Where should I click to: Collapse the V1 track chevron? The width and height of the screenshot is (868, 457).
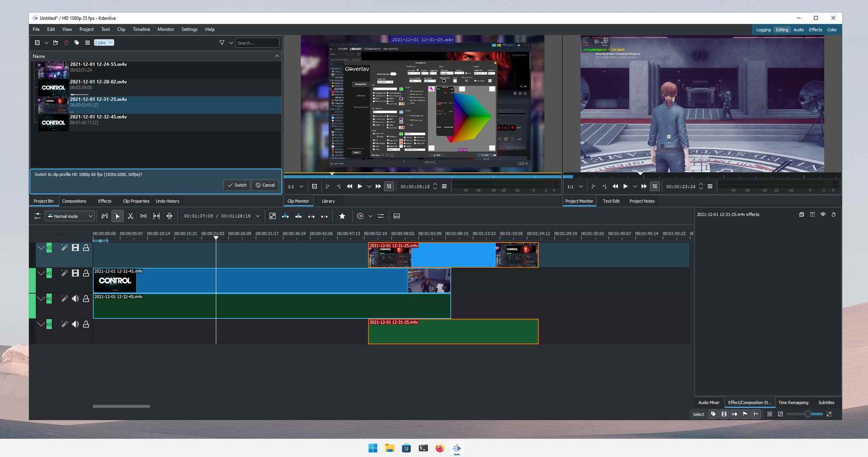point(41,273)
